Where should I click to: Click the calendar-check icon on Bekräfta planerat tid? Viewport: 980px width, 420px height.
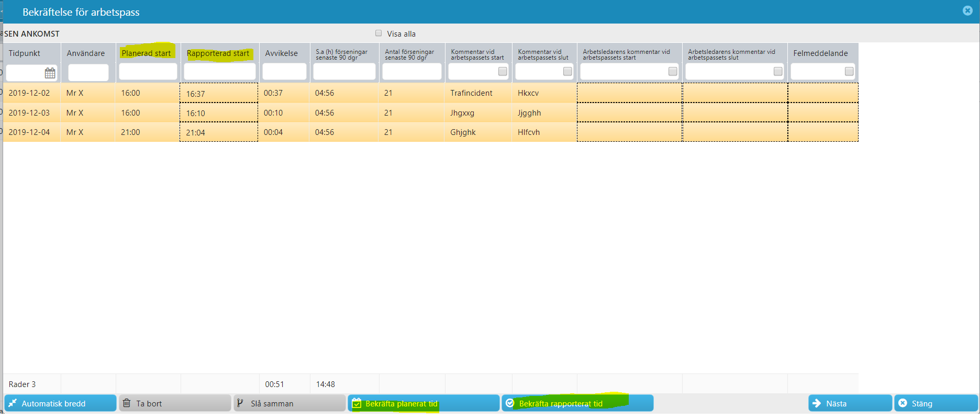(357, 403)
